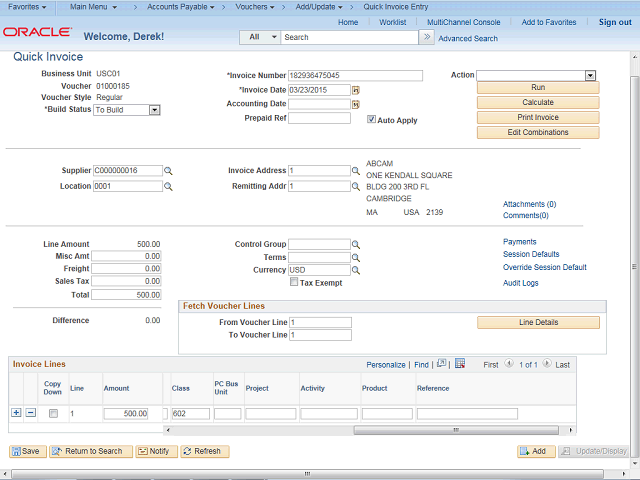This screenshot has height=480, width=640.
Task: Open the Invoice Date calendar picker
Action: point(355,90)
